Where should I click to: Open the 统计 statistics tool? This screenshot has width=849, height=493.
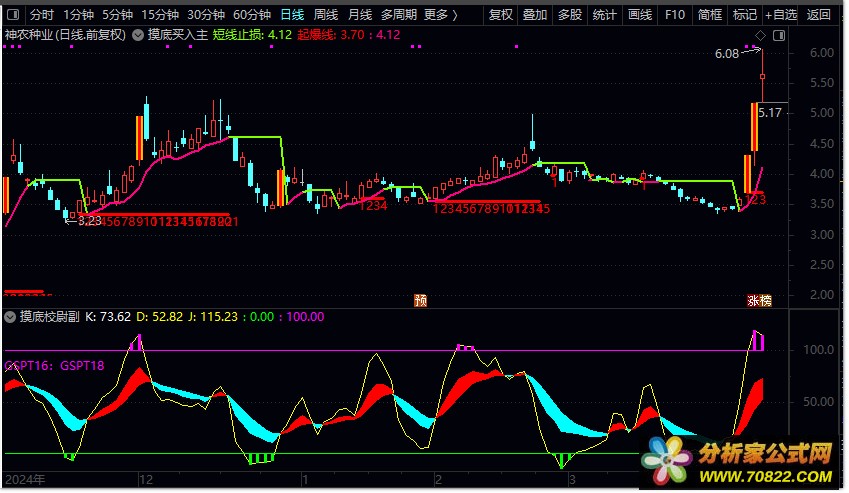tap(604, 15)
